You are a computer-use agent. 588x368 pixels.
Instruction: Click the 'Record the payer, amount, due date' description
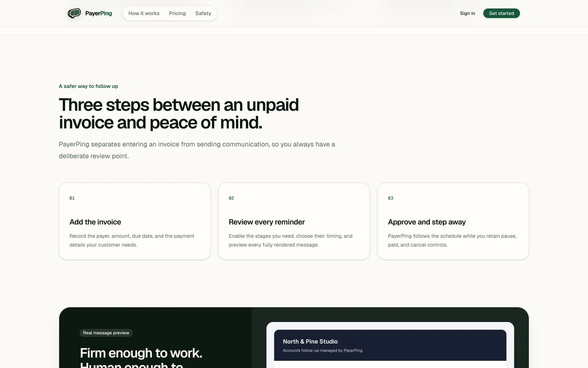coord(132,240)
